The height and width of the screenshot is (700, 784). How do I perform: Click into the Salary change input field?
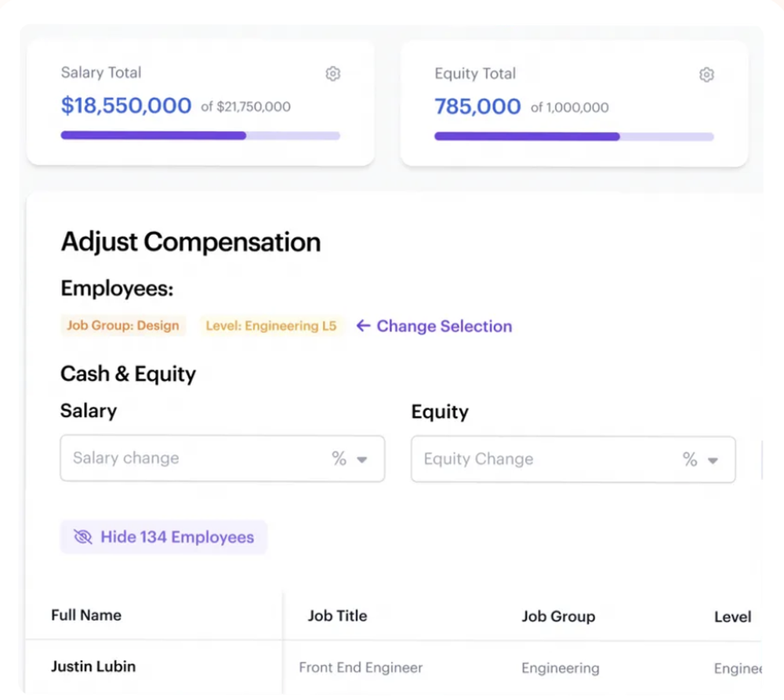pyautogui.click(x=223, y=459)
